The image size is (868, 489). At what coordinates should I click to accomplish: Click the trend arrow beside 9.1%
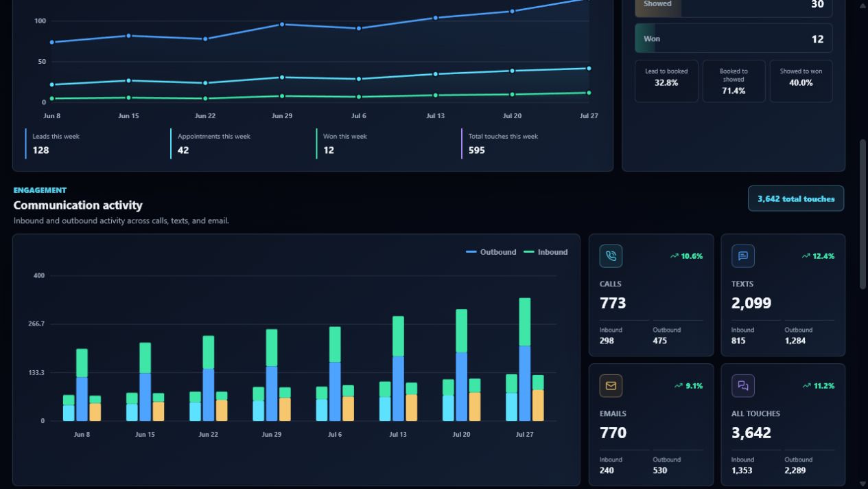pos(678,386)
